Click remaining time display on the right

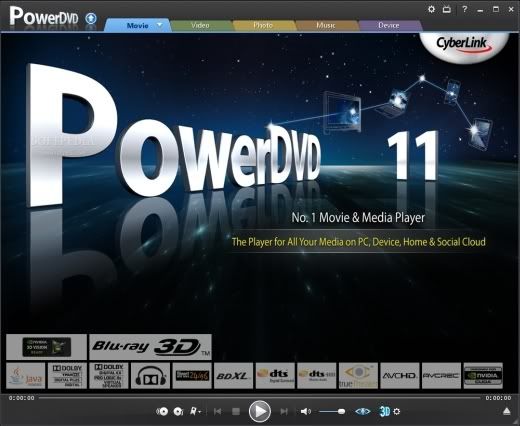tap(498, 398)
